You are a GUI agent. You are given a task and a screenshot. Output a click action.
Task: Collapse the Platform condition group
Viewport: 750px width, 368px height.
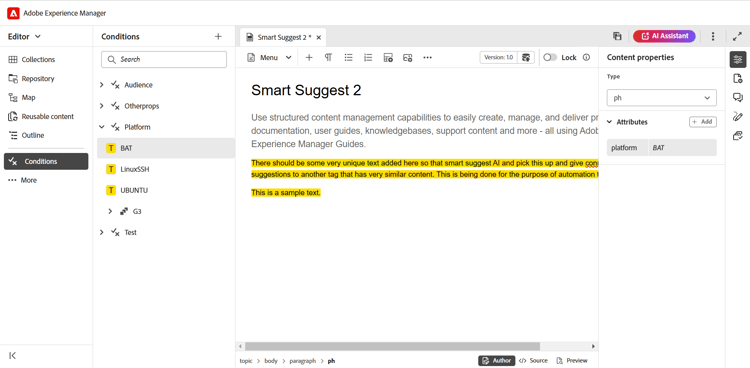coord(101,127)
